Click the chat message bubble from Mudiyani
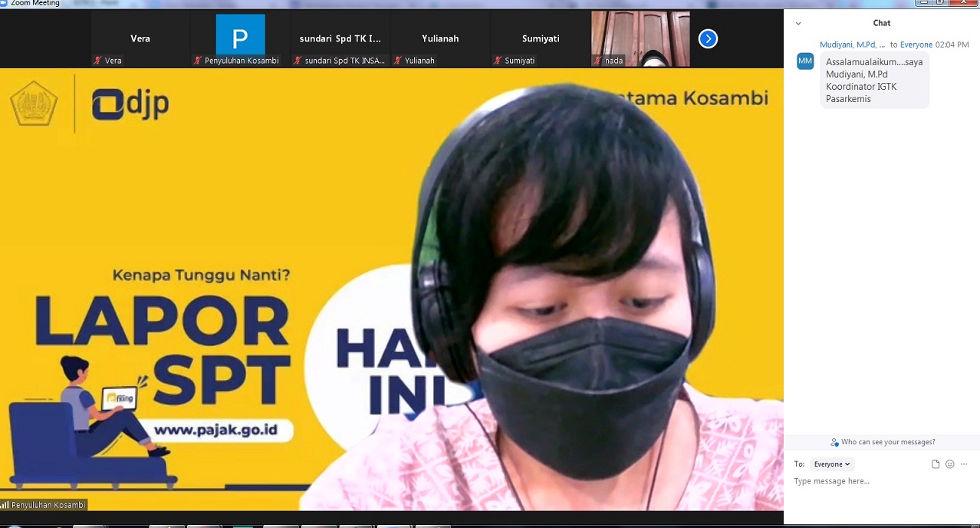980x528 pixels. pyautogui.click(x=873, y=81)
